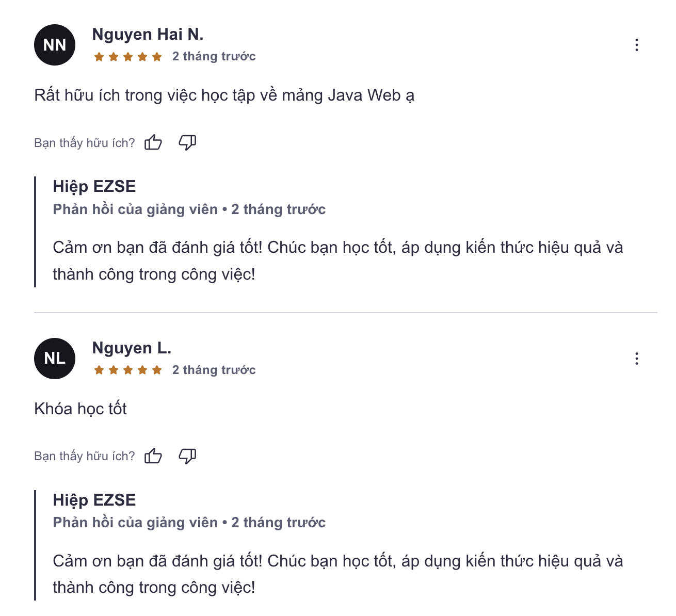
Task: Select reviewer name Nguyen L.
Action: (132, 348)
